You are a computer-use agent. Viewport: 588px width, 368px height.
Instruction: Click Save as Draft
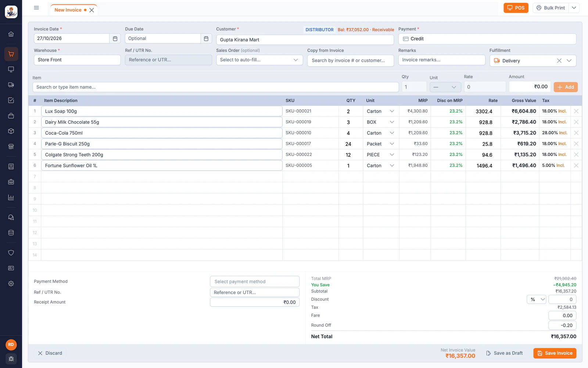click(504, 353)
